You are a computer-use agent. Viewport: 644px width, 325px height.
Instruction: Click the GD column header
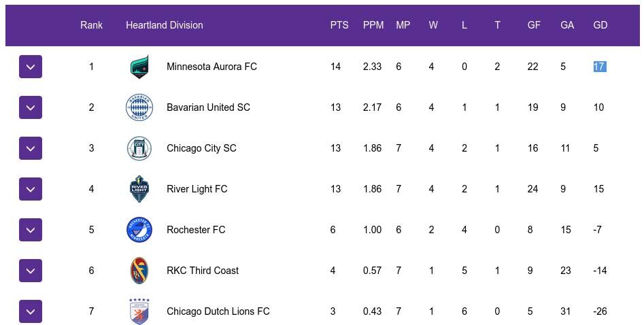click(600, 25)
